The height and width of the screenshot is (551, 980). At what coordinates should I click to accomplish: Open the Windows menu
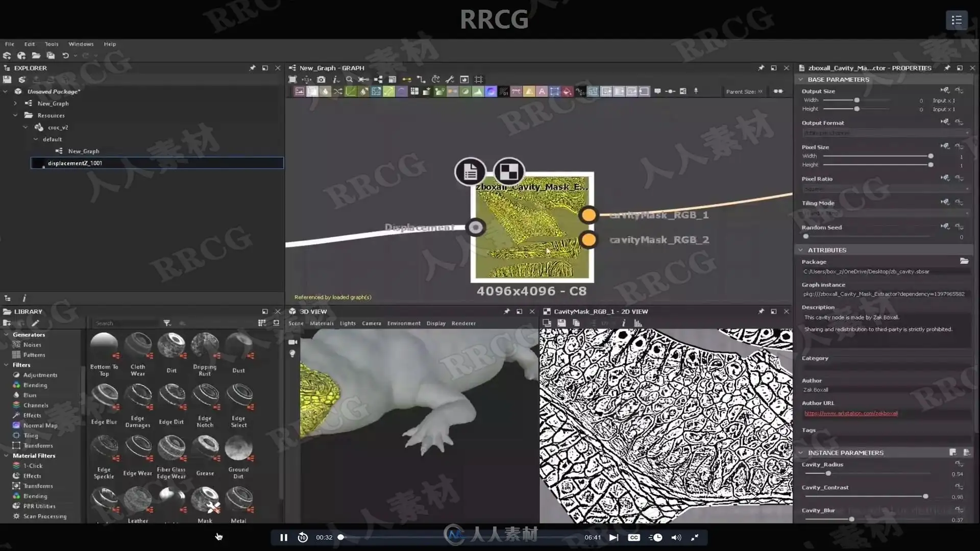point(81,44)
